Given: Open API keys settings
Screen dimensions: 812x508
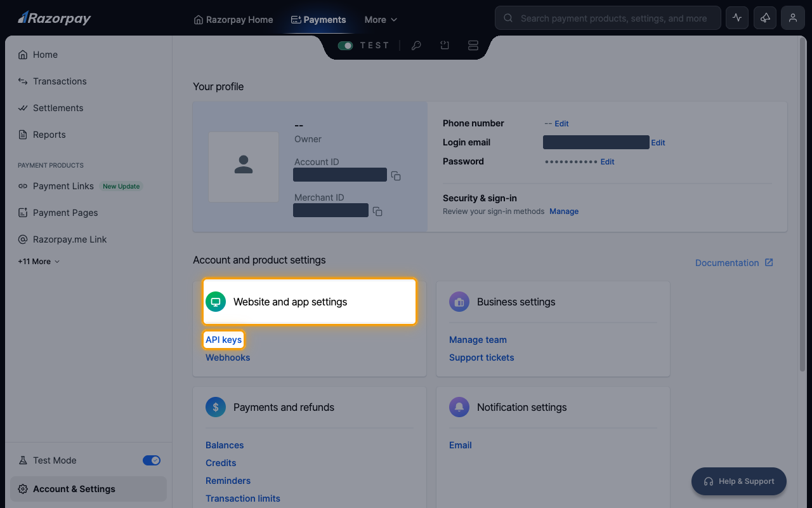Looking at the screenshot, I should click(223, 340).
